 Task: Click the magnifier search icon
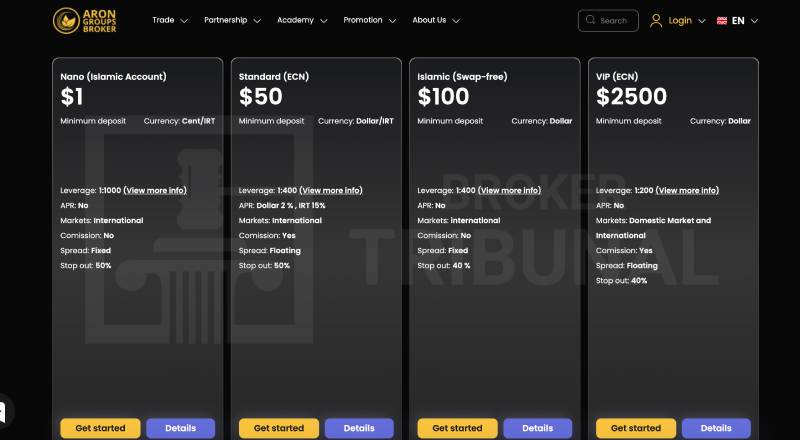(x=591, y=20)
